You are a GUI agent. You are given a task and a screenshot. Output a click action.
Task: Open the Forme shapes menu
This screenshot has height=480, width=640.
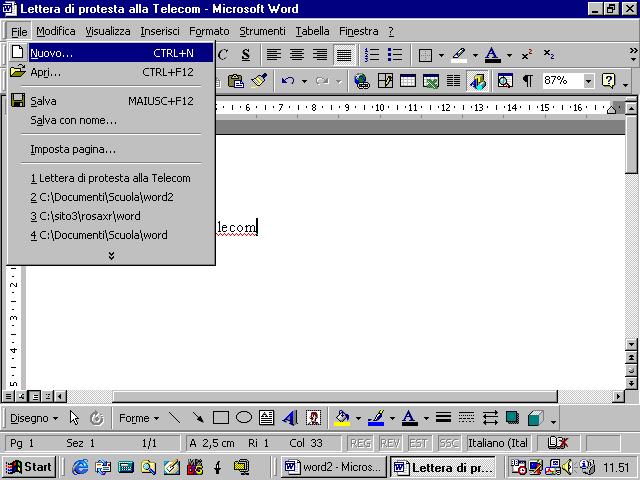[x=139, y=418]
